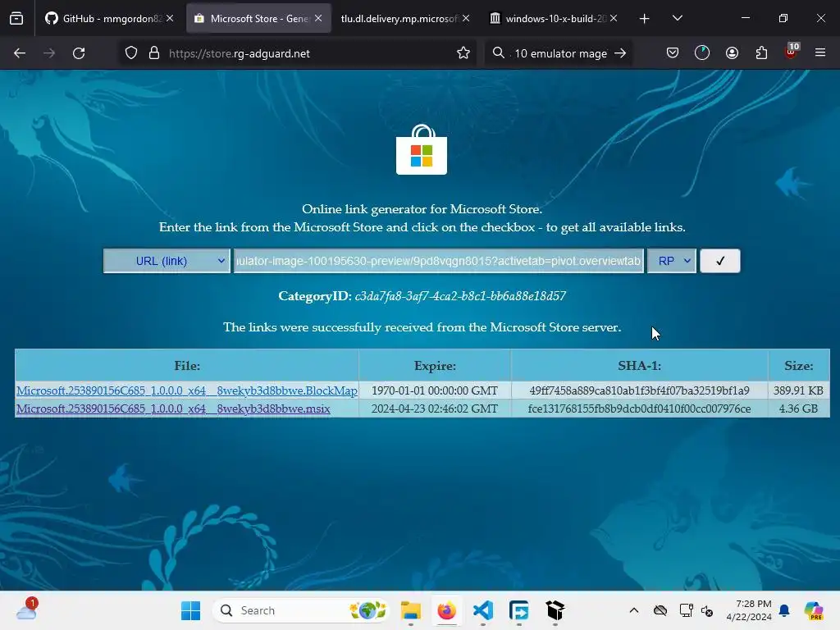View site security padlock info

coord(154,53)
